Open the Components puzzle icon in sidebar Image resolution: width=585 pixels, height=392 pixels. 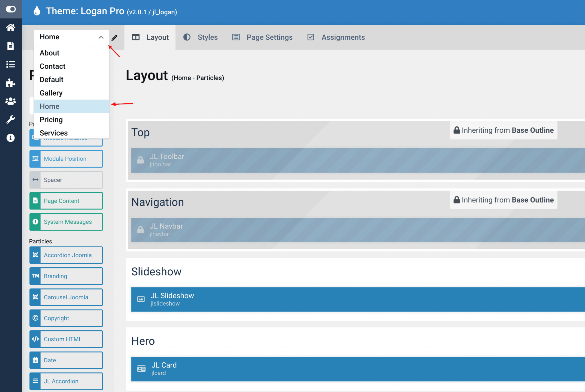11,83
